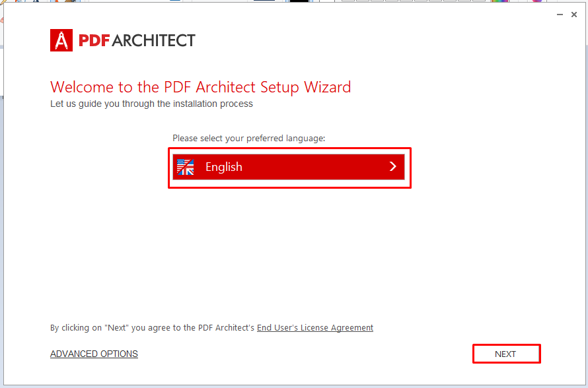Click the 'Please select your preferred language' label
Screen dimensions: 588x388
tap(248, 138)
